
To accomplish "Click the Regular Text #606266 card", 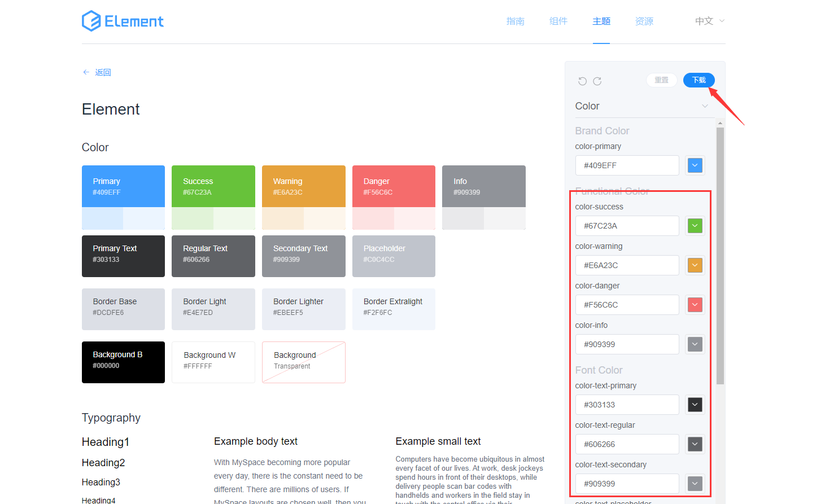I will (213, 256).
